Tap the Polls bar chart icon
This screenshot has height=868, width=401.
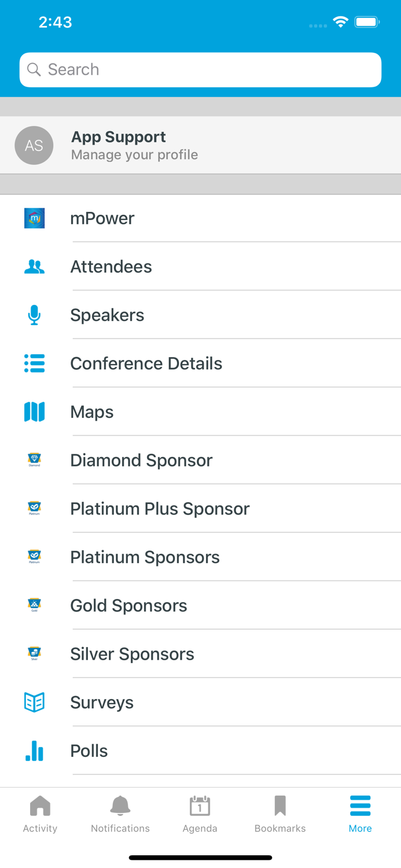(34, 751)
